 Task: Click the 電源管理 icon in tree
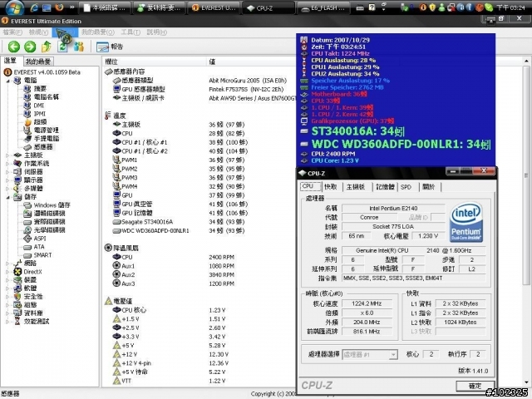click(27, 130)
